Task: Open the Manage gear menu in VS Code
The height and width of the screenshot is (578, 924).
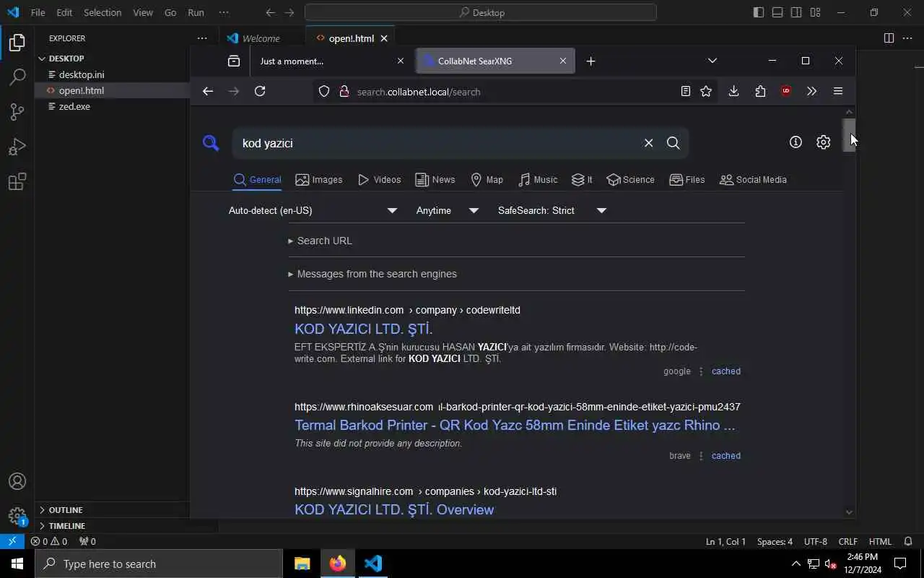Action: click(x=17, y=516)
